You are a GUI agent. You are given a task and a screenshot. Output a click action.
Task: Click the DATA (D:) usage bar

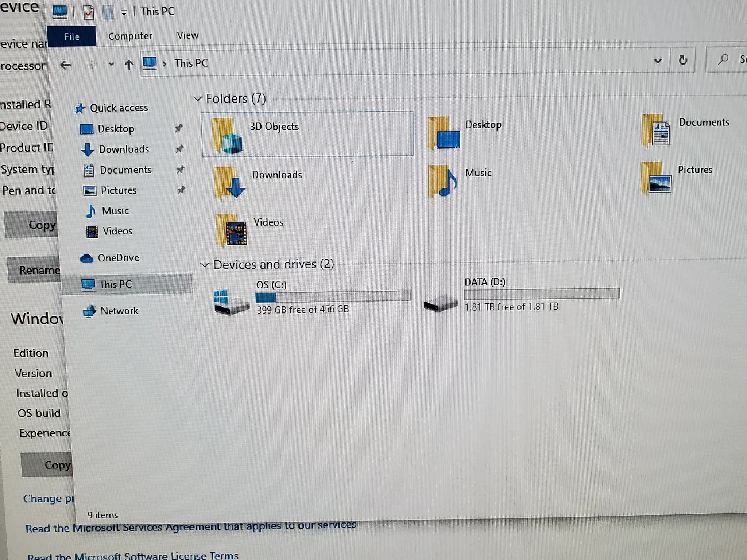(x=542, y=293)
